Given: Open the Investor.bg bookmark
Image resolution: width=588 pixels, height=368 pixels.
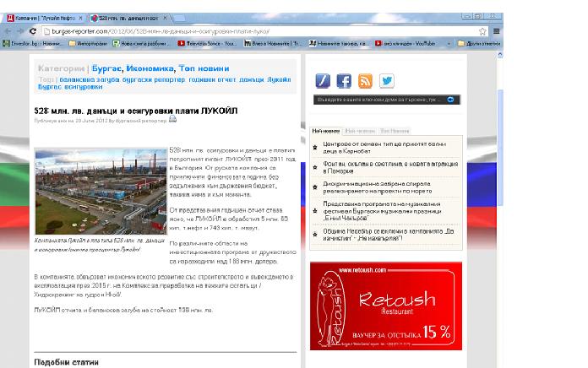Looking at the screenshot, I should pos(34,44).
